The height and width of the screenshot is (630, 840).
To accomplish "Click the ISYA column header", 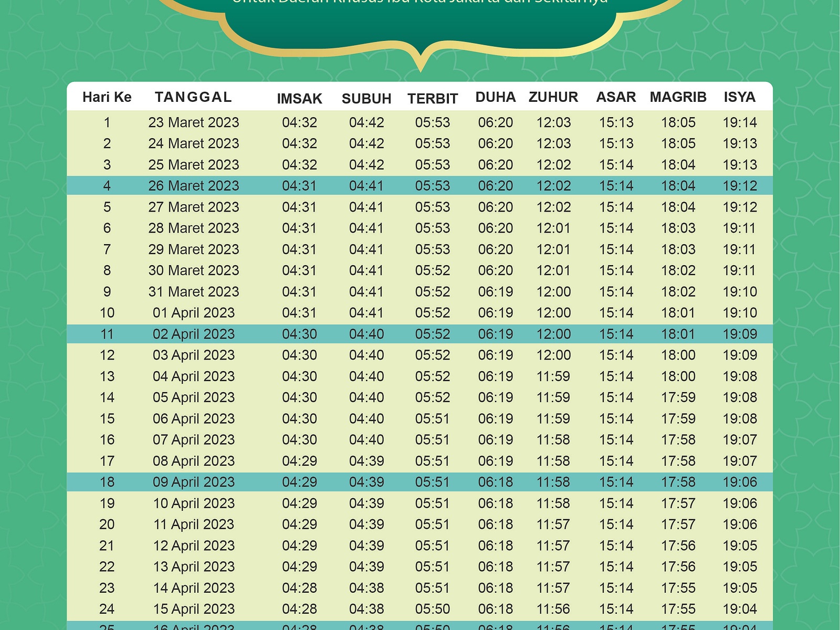I will tap(740, 97).
